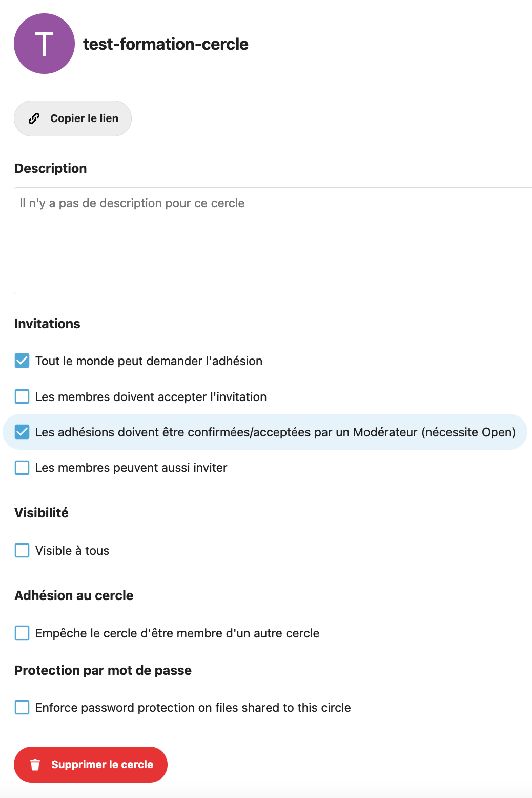Click Copier le lien button
The width and height of the screenshot is (532, 798).
[73, 118]
